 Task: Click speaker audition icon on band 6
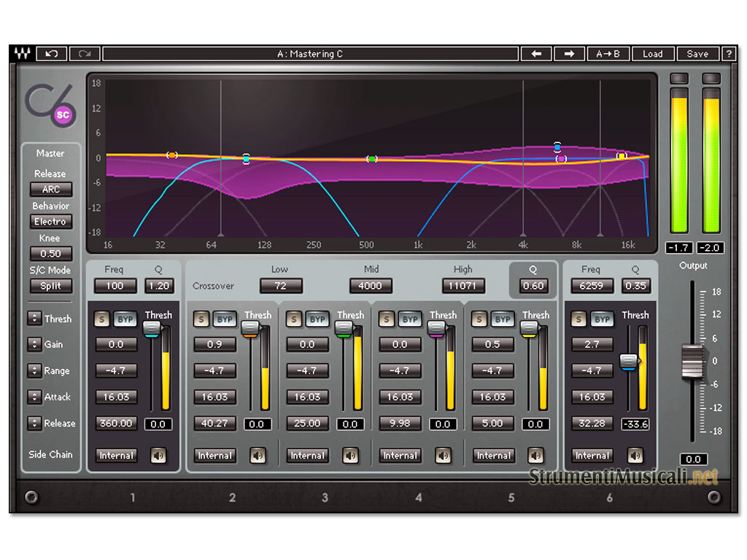[635, 456]
